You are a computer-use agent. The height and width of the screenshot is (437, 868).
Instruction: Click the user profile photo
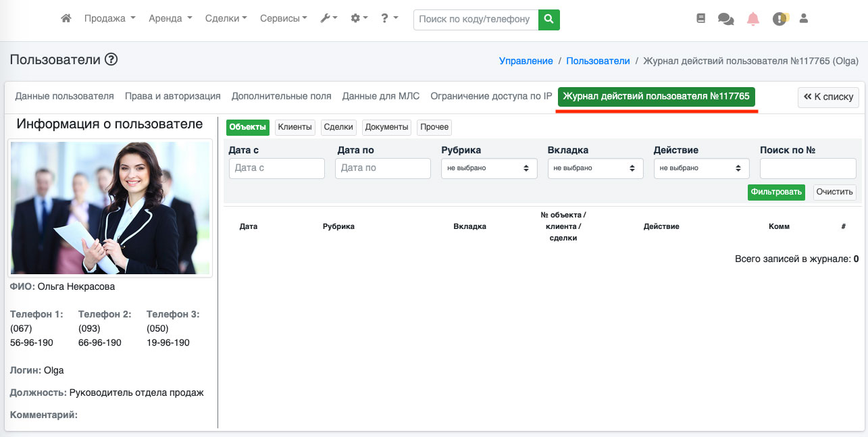[110, 208]
